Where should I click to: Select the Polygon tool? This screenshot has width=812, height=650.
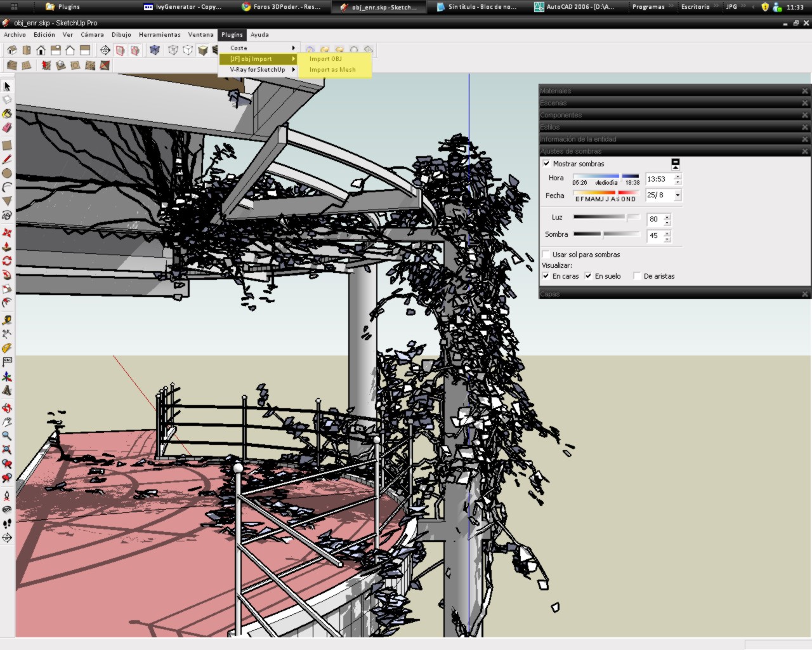(7, 201)
